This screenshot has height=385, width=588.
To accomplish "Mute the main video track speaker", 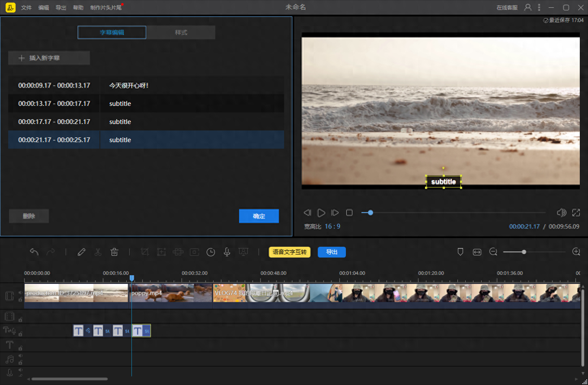I will tap(20, 293).
